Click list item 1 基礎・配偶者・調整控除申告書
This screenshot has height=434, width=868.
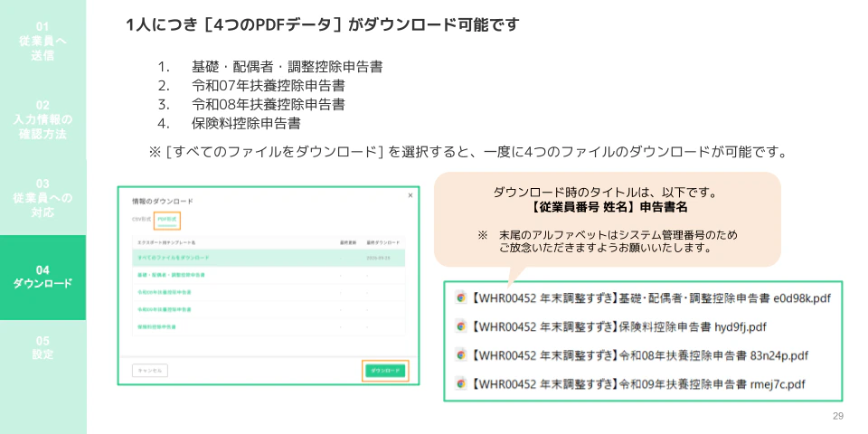coord(288,68)
